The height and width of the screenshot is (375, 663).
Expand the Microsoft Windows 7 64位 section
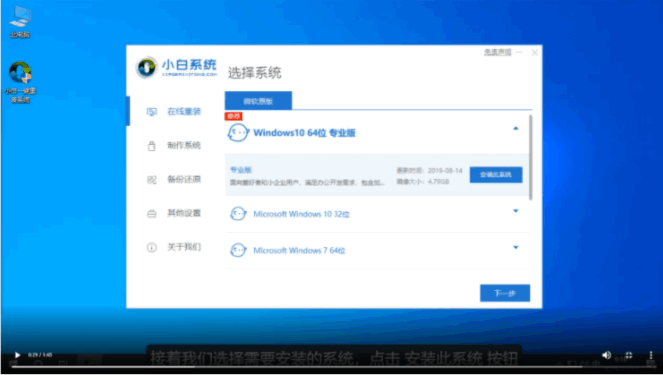click(515, 247)
